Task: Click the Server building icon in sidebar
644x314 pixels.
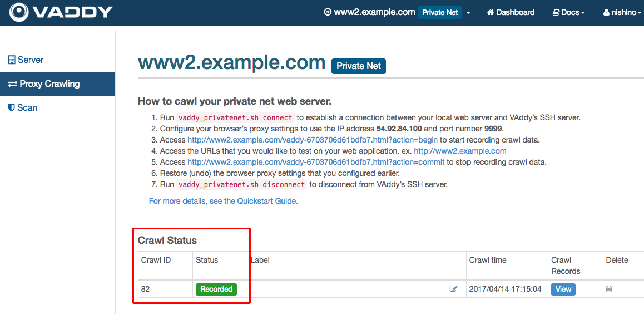Action: (x=12, y=60)
